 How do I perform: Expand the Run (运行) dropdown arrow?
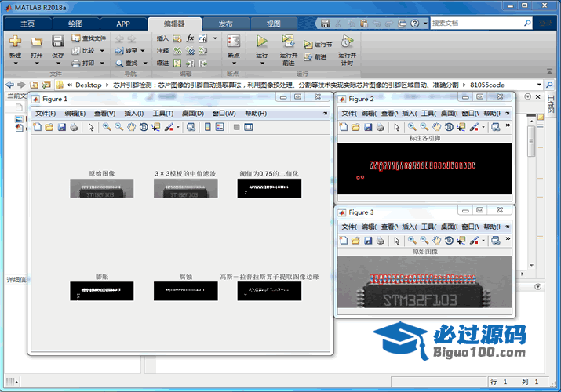coord(262,64)
